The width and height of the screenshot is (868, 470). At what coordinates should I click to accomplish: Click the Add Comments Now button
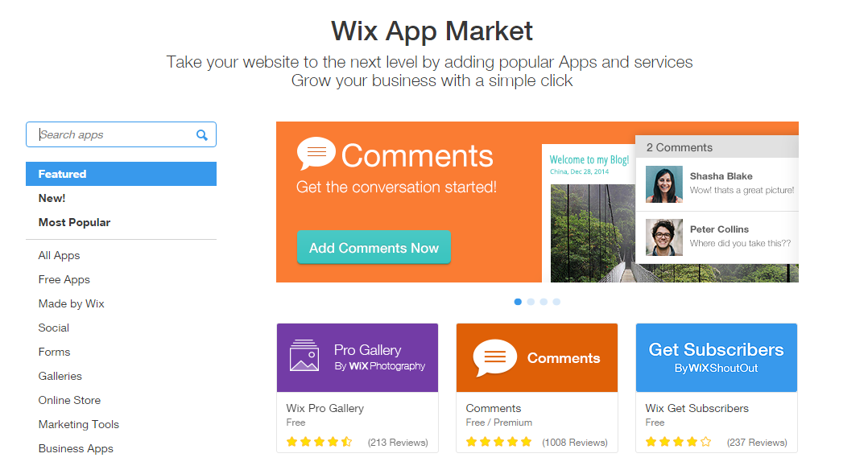pyautogui.click(x=374, y=247)
